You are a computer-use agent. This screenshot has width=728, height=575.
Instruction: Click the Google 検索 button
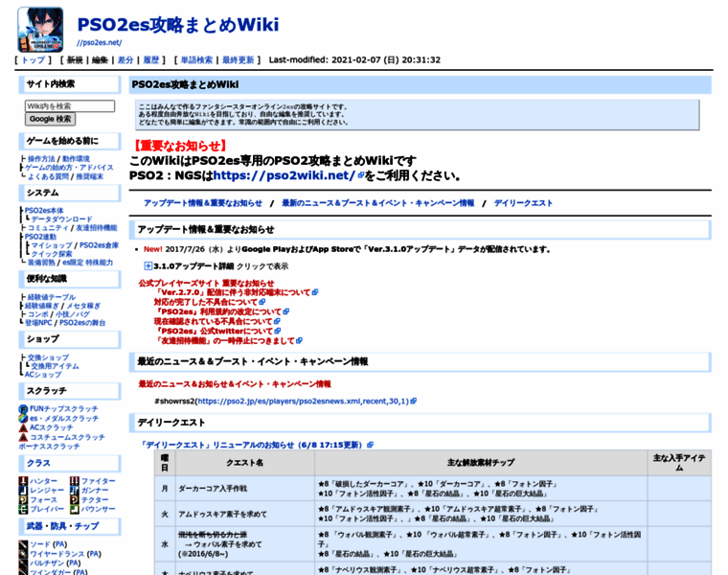point(50,119)
